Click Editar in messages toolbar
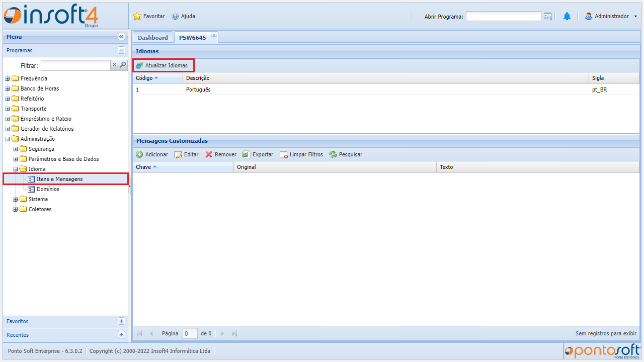Image resolution: width=644 pixels, height=362 pixels. [x=186, y=155]
